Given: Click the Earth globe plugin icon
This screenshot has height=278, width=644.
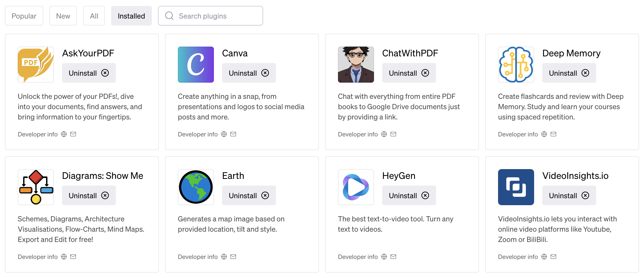Looking at the screenshot, I should click(x=196, y=187).
